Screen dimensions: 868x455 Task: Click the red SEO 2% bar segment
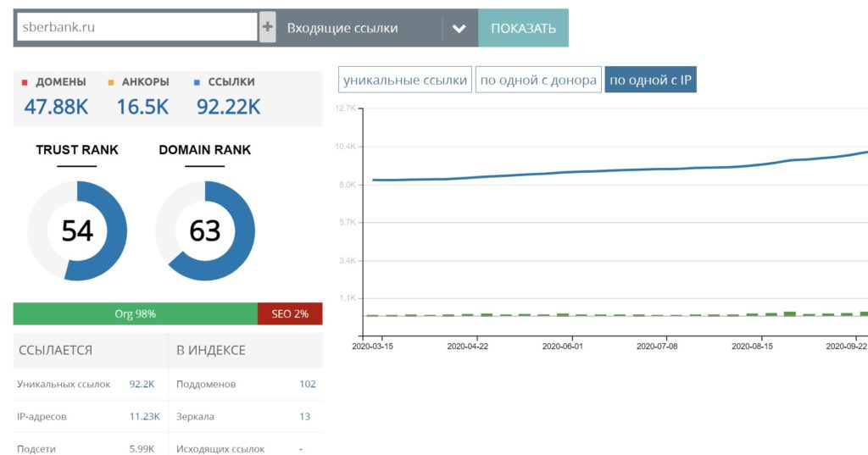coord(290,314)
